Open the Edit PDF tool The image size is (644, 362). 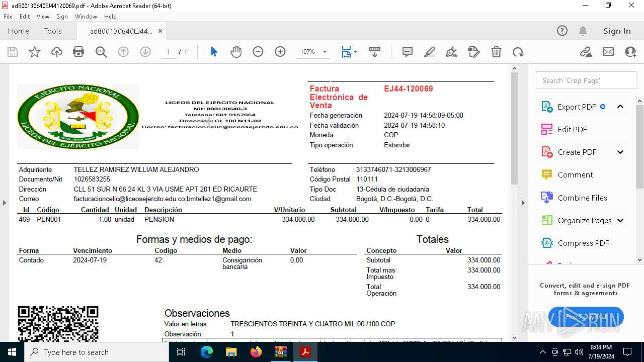coord(573,129)
